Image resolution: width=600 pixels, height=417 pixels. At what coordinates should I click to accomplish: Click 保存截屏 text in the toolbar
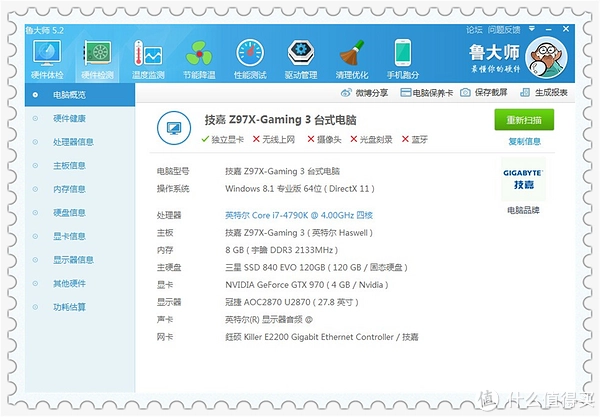pos(491,93)
